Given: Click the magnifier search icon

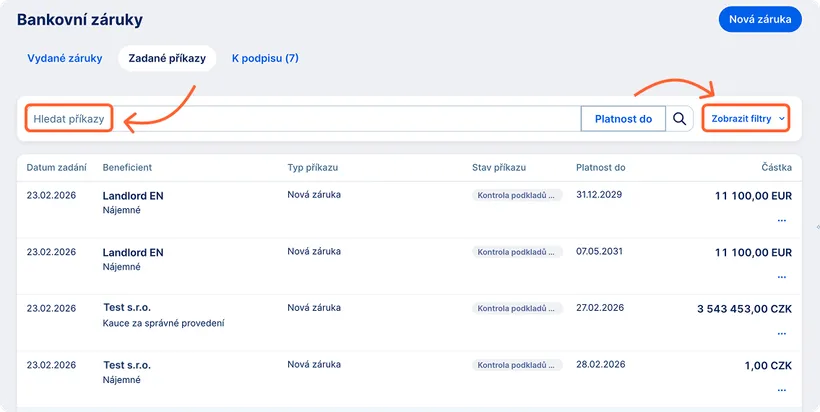Looking at the screenshot, I should pyautogui.click(x=679, y=119).
